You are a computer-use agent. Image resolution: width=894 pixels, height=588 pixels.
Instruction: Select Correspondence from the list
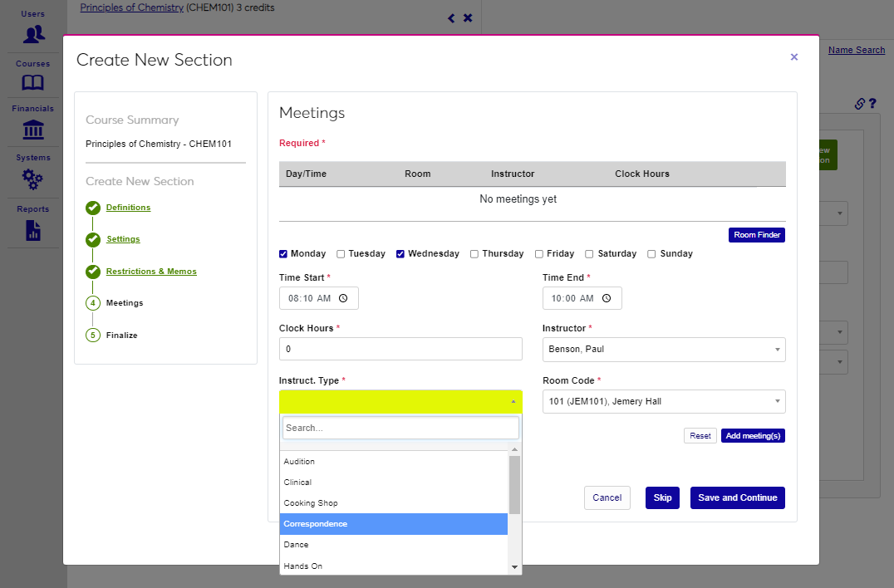tap(394, 524)
